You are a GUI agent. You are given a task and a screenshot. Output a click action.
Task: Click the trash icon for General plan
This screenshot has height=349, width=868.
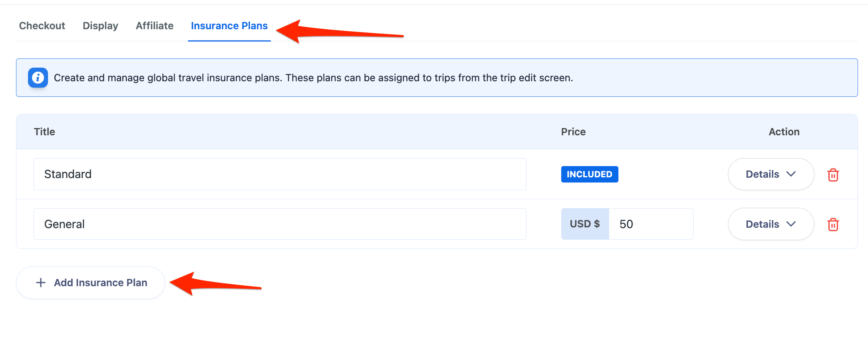833,225
